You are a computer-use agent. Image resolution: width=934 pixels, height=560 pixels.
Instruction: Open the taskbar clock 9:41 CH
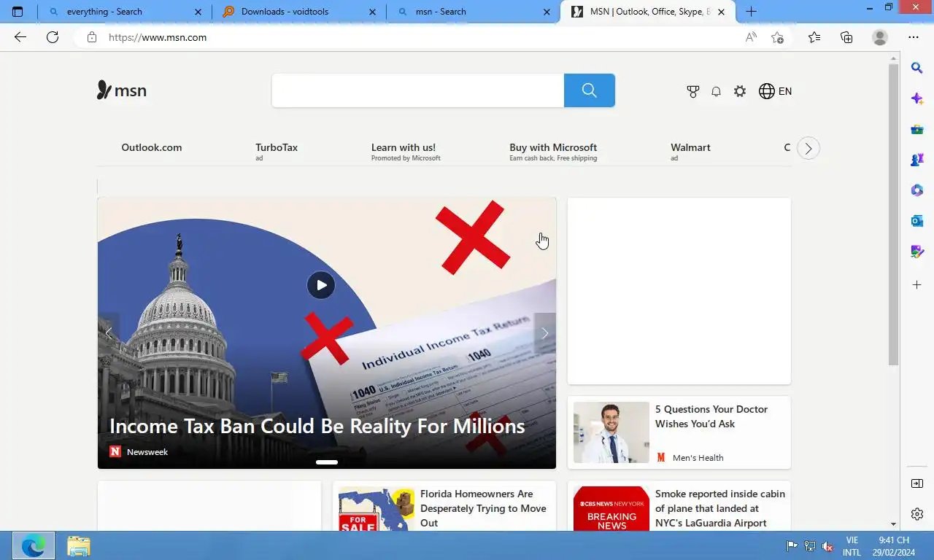coord(894,546)
